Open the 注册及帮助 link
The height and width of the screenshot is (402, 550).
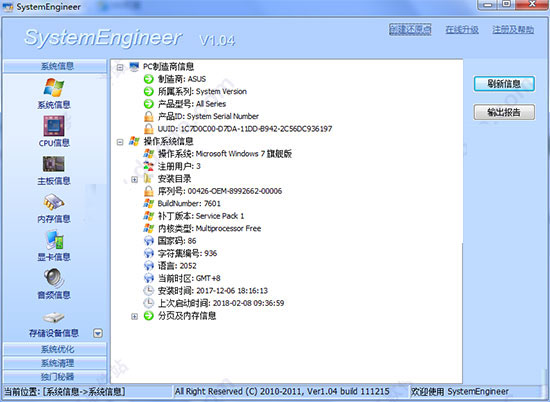coord(513,29)
